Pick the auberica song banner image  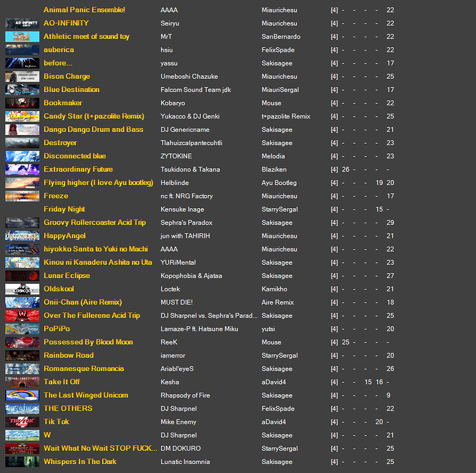click(x=22, y=50)
